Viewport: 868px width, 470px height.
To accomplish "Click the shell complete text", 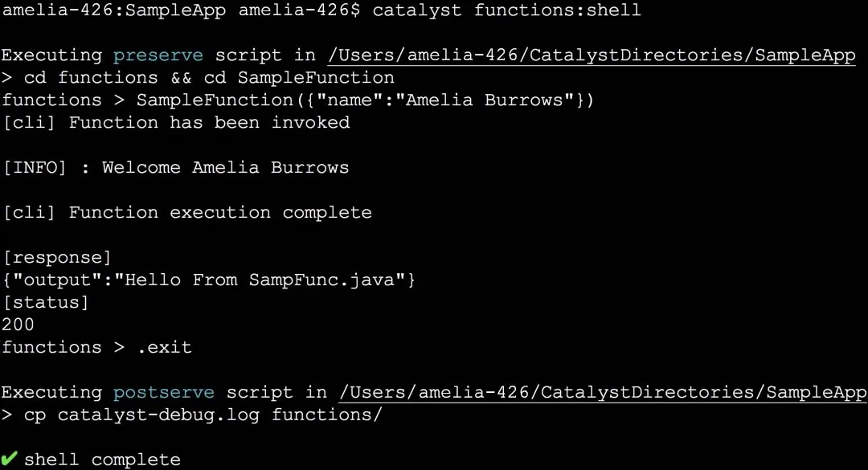I will [x=102, y=460].
